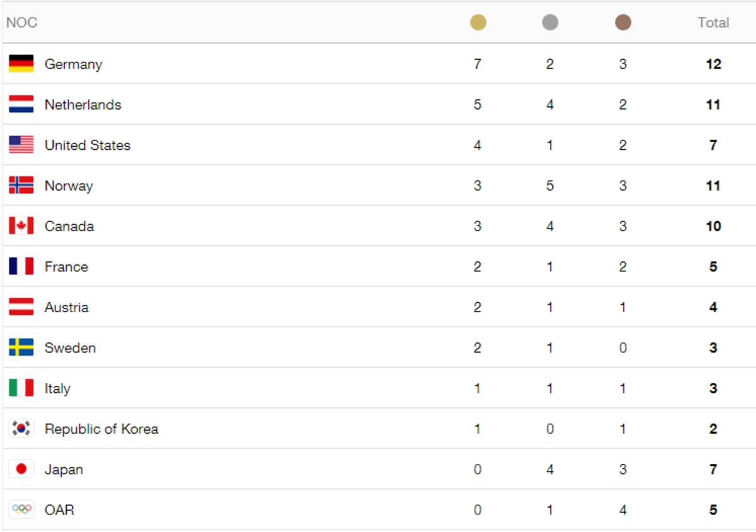Click the OAR Olympic rings icon

21,509
